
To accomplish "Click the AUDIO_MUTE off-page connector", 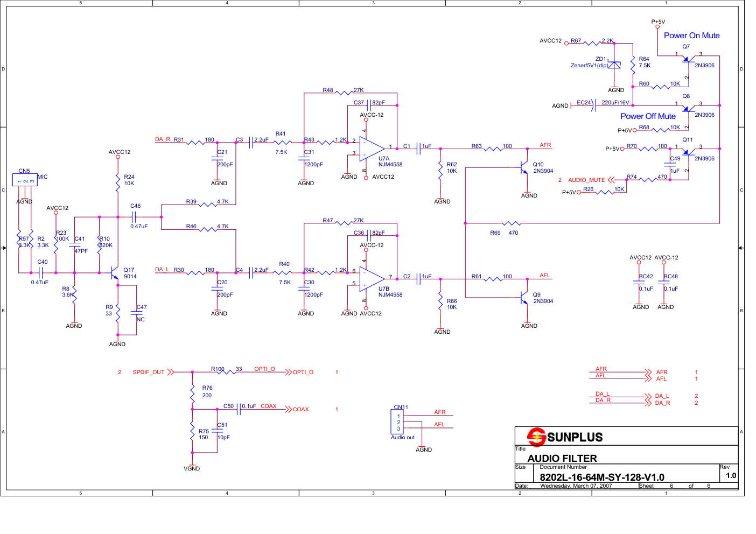I will pos(611,180).
